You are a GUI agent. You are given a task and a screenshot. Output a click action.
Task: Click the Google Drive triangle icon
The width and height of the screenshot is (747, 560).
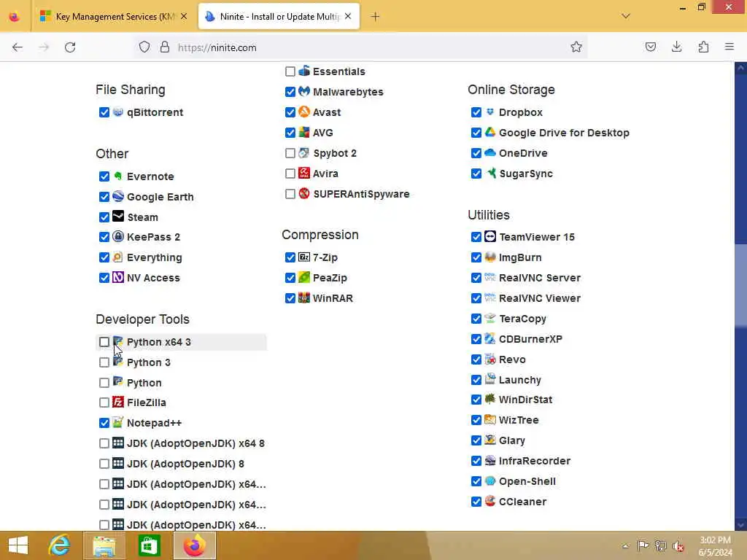[490, 133]
